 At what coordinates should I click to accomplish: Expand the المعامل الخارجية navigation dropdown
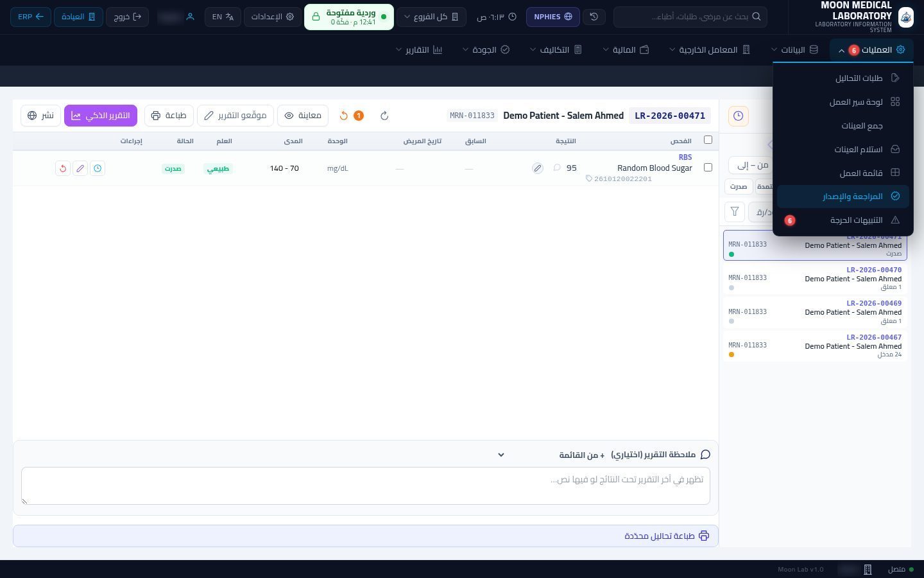click(710, 50)
